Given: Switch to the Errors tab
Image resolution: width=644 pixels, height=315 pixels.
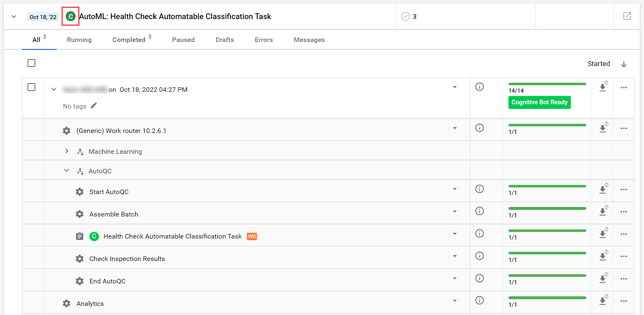Looking at the screenshot, I should [x=264, y=40].
